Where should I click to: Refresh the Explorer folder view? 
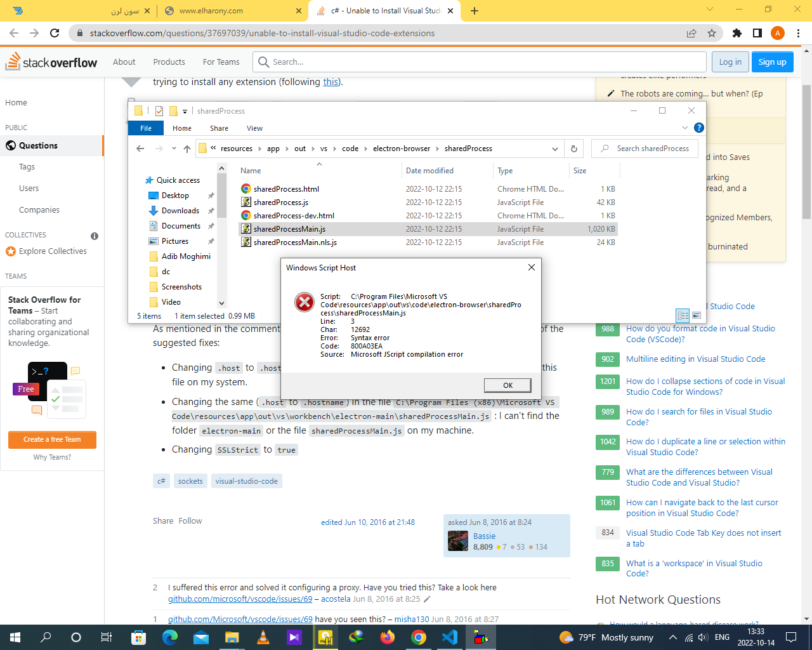pos(574,149)
